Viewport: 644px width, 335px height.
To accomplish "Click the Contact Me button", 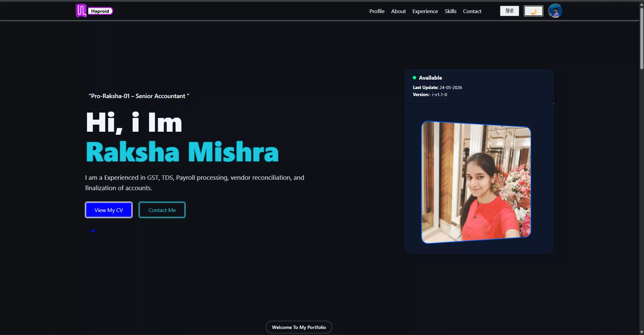I will (x=162, y=210).
